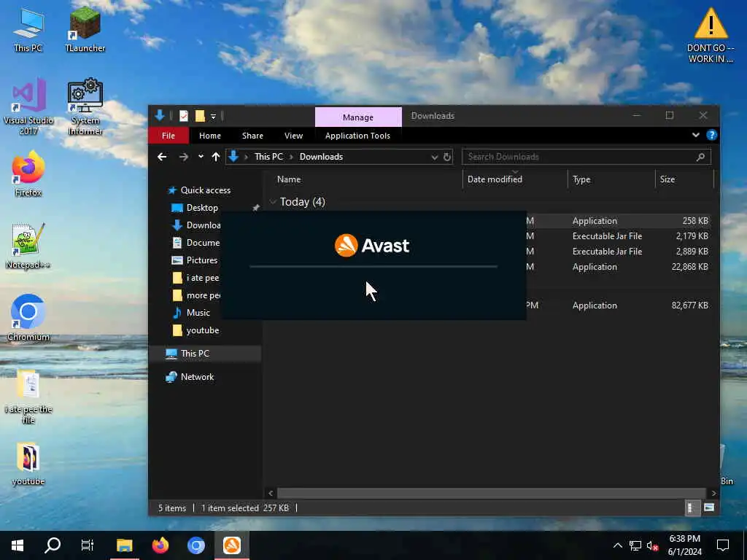This screenshot has width=747, height=560.
Task: Click search magnifier in Explorer
Action: 700,157
